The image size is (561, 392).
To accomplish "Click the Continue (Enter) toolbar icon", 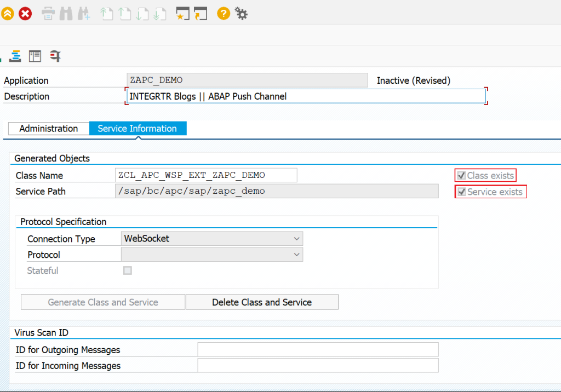I will pos(8,13).
